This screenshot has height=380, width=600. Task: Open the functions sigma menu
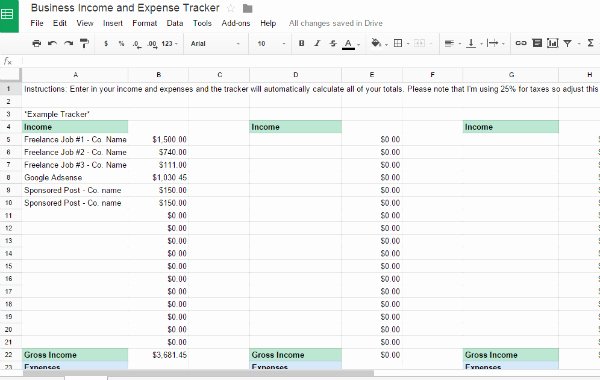pos(590,43)
